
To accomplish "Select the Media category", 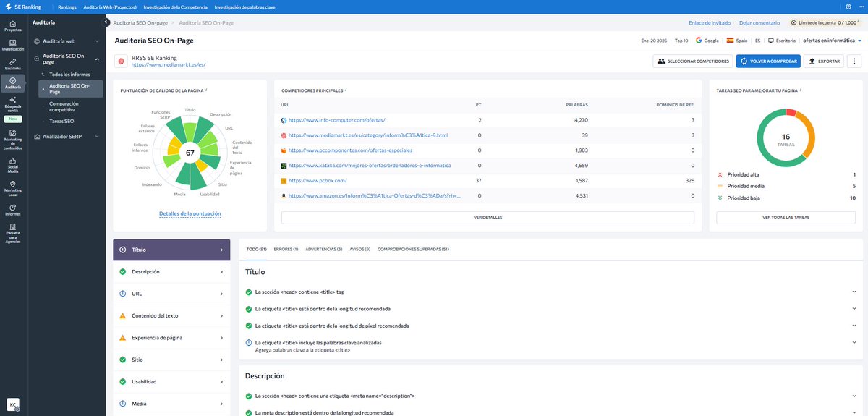I will [x=171, y=404].
